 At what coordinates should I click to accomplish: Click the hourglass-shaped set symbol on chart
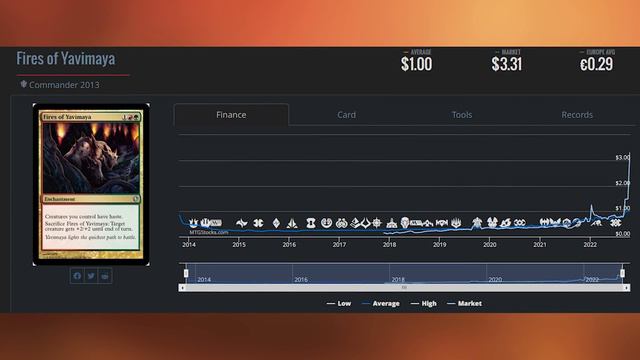point(311,223)
